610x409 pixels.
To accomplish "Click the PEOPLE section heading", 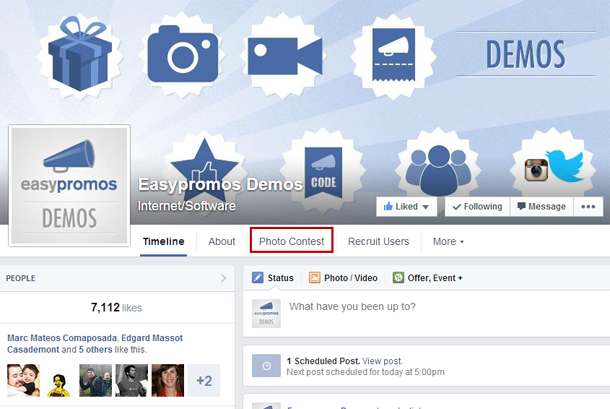I will point(21,278).
